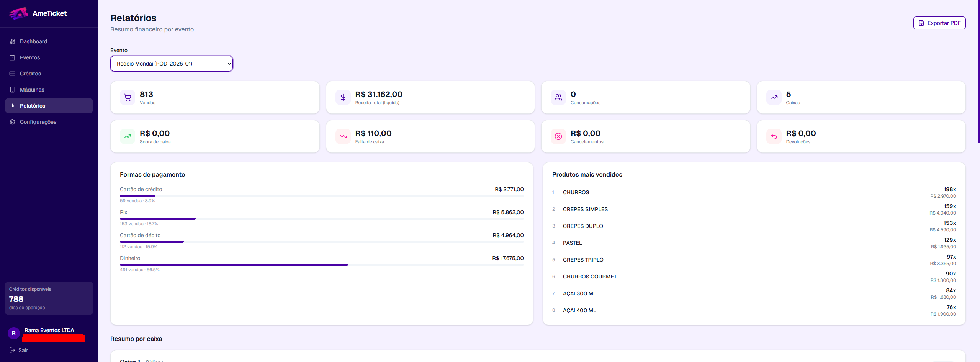The height and width of the screenshot is (362, 980).
Task: Click the shopping cart icon on Vendas card
Action: (128, 97)
